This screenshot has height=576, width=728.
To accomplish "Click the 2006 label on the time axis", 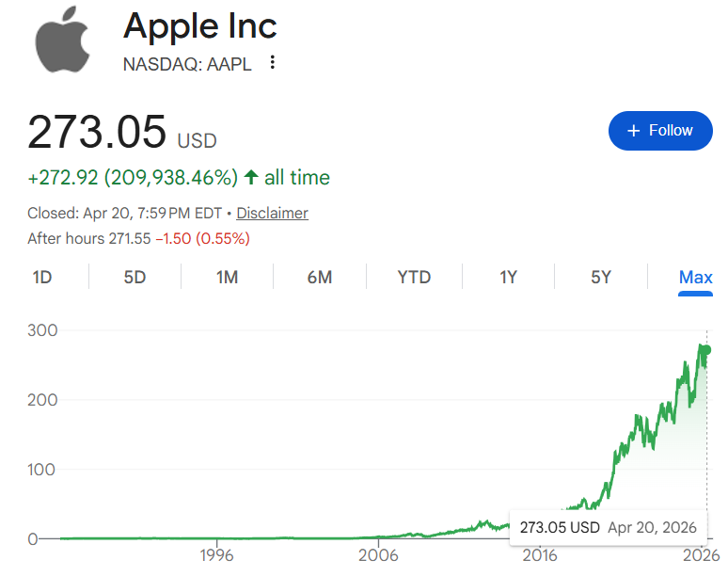I will point(378,555).
